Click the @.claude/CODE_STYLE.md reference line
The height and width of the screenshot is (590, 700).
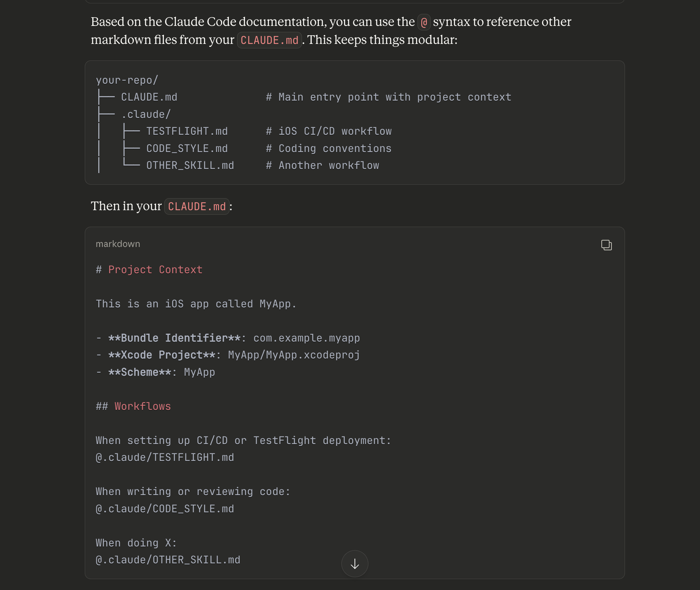click(x=165, y=509)
